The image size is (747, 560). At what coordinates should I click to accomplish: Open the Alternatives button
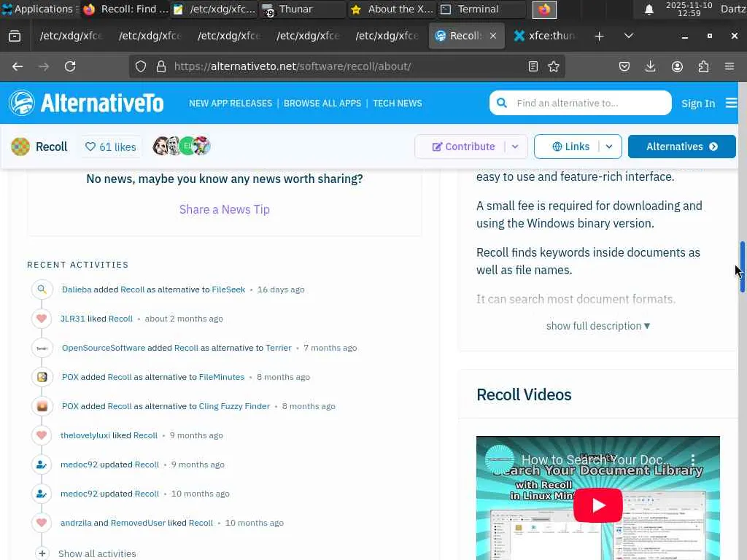(x=682, y=147)
